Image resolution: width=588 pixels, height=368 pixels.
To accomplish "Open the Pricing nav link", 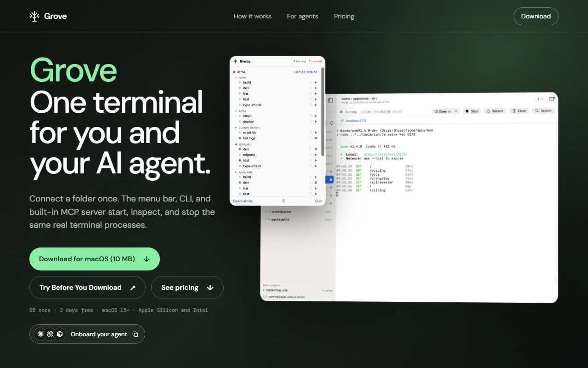I will point(344,16).
